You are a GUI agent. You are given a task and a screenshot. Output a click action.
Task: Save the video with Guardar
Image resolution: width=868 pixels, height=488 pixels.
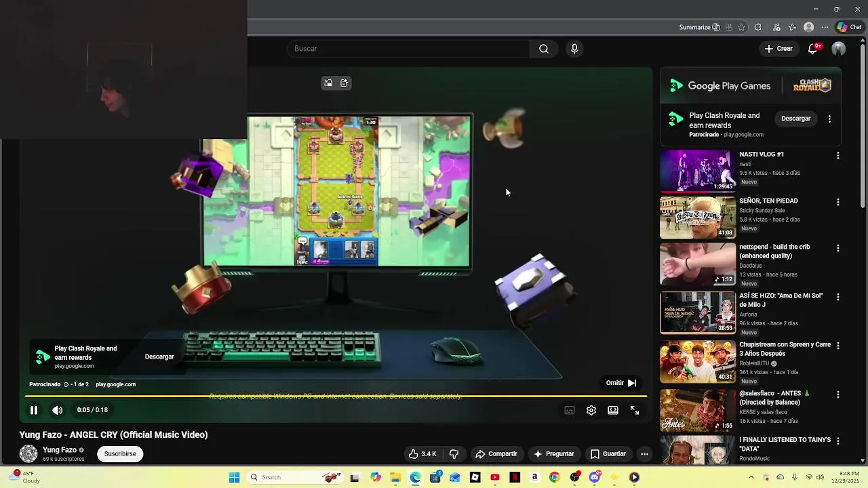click(x=608, y=454)
